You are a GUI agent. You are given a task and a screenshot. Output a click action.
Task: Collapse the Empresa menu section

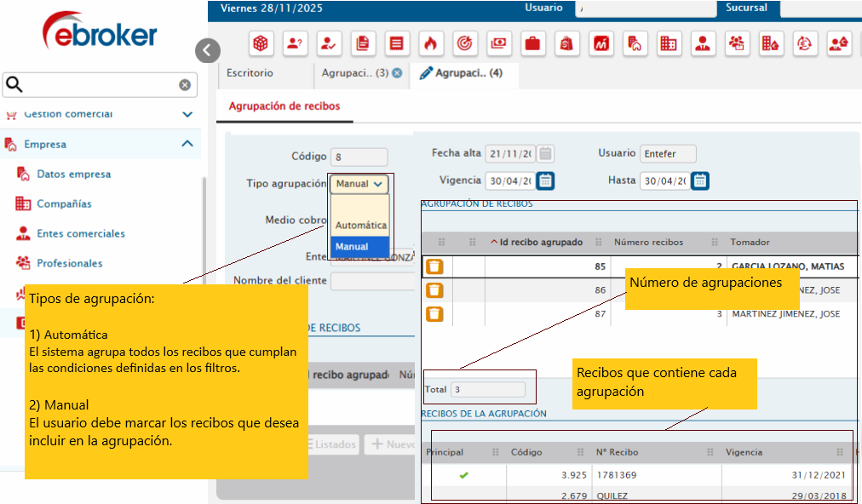tap(187, 144)
